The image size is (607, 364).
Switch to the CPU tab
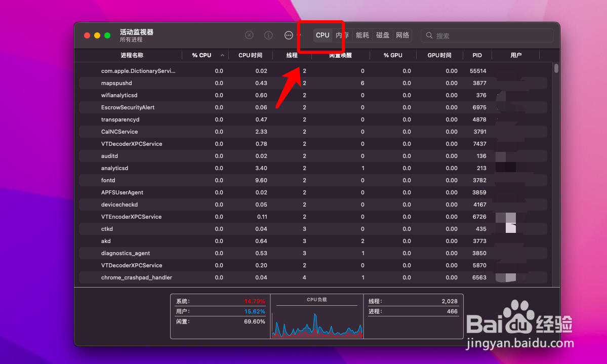pyautogui.click(x=322, y=35)
